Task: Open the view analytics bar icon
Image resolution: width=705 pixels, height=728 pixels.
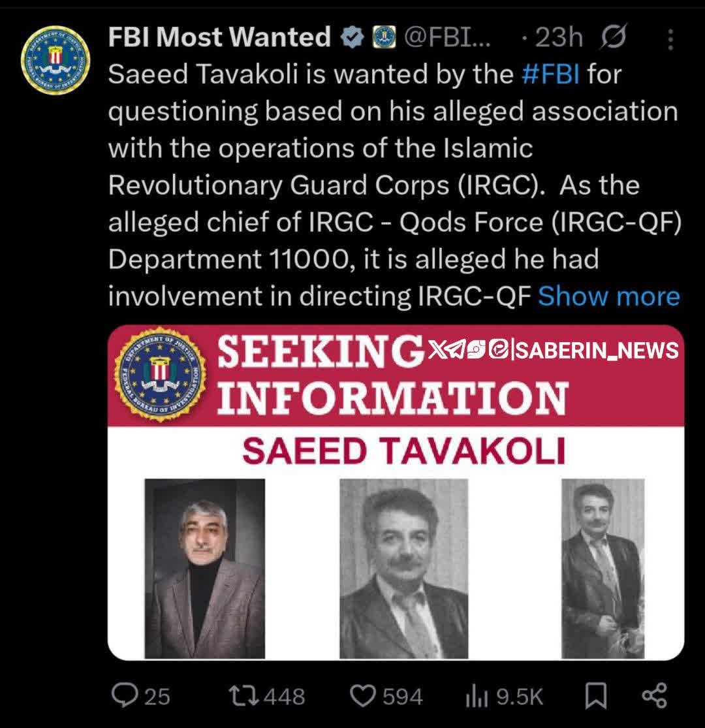Action: (477, 697)
